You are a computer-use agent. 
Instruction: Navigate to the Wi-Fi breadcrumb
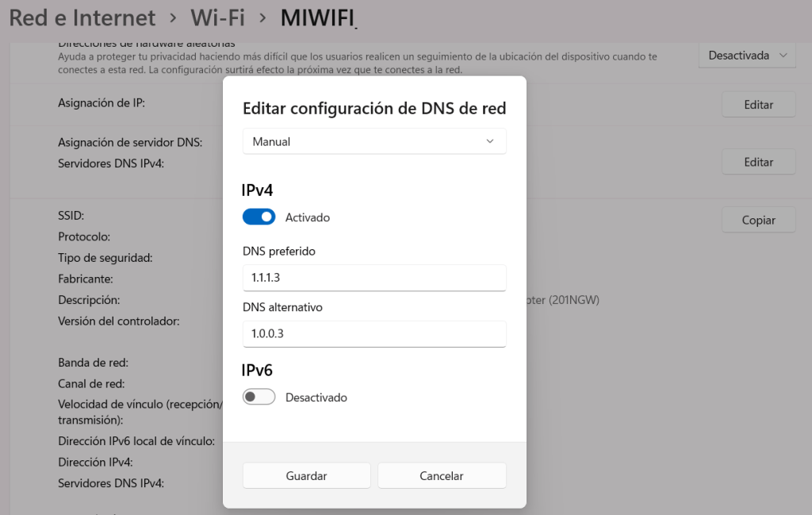[x=218, y=17]
